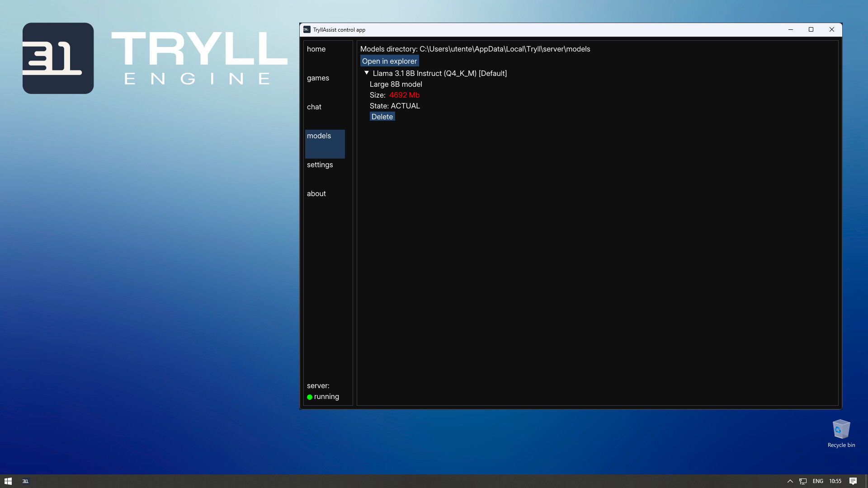Click the clock in the taskbar
868x488 pixels.
tap(835, 481)
